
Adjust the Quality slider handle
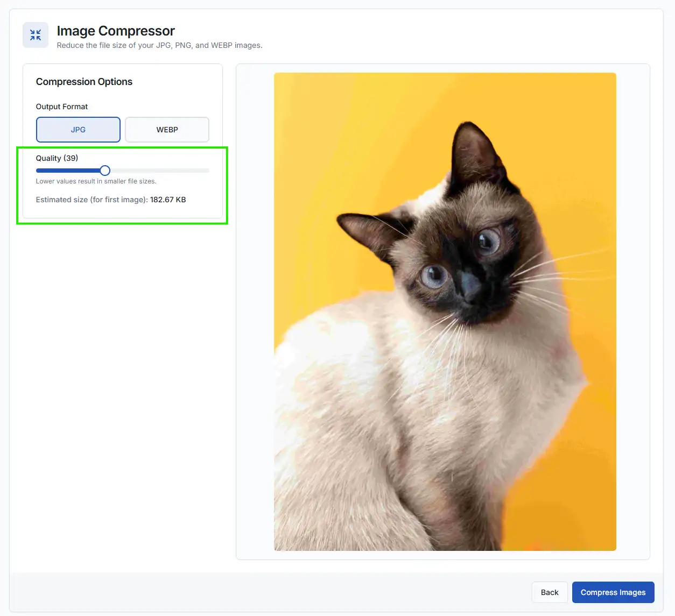(104, 170)
